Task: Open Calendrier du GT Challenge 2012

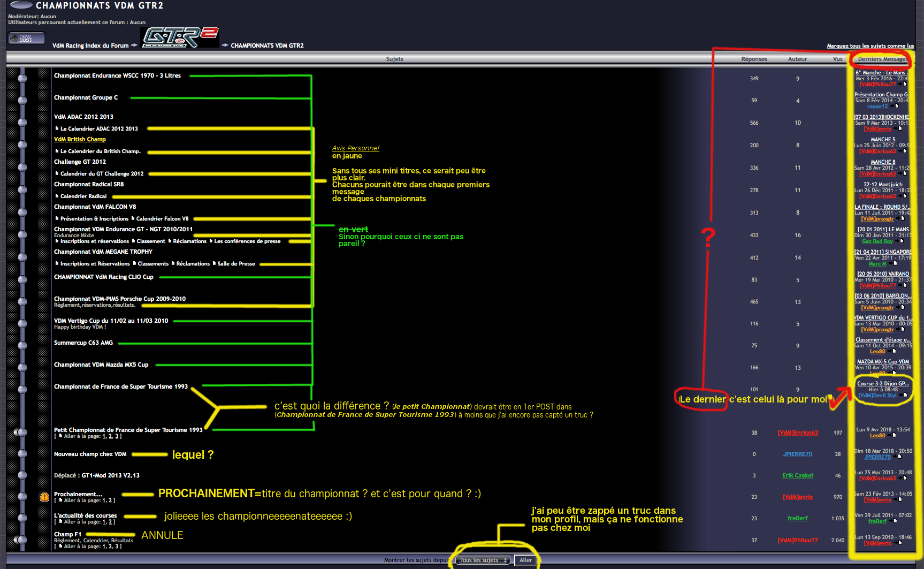Action: pos(102,173)
